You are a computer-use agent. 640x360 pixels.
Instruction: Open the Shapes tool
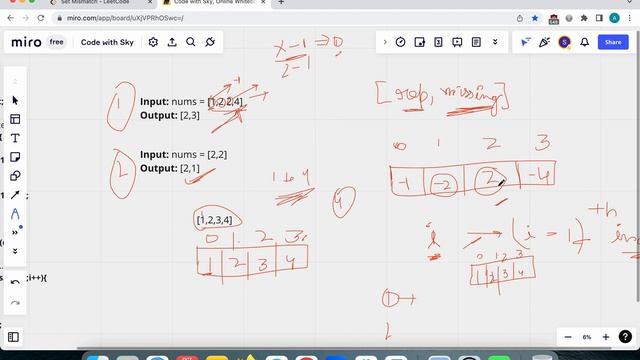pyautogui.click(x=15, y=176)
